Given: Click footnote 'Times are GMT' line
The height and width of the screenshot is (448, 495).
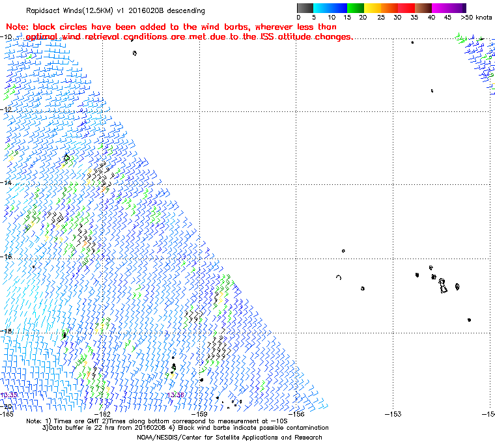Looking at the screenshot, I should [157, 421].
